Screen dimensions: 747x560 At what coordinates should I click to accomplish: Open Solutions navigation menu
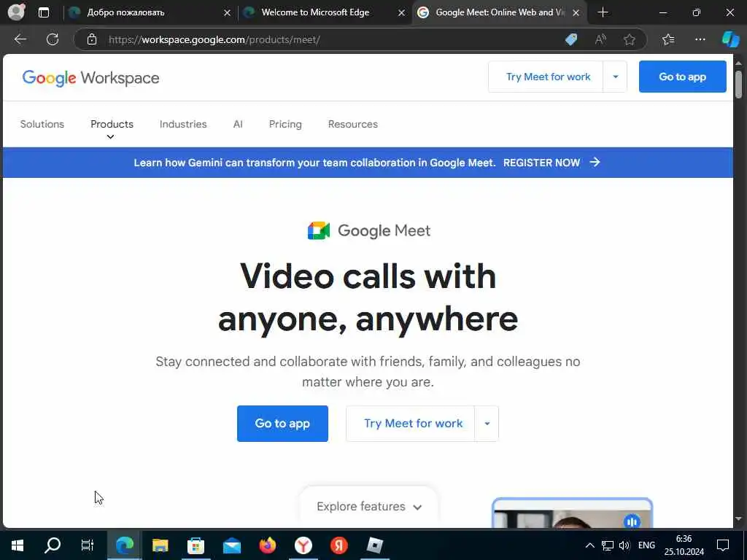[x=42, y=124]
